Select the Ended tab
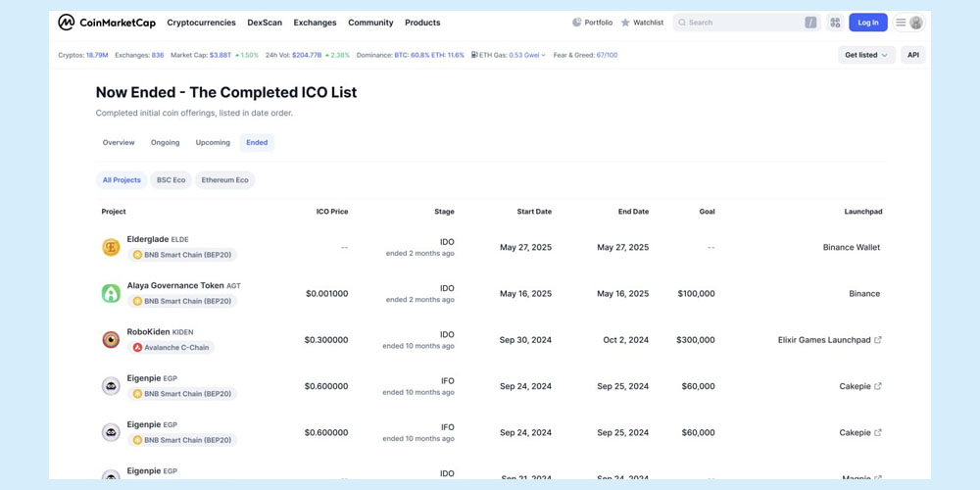980x490 pixels. point(257,142)
